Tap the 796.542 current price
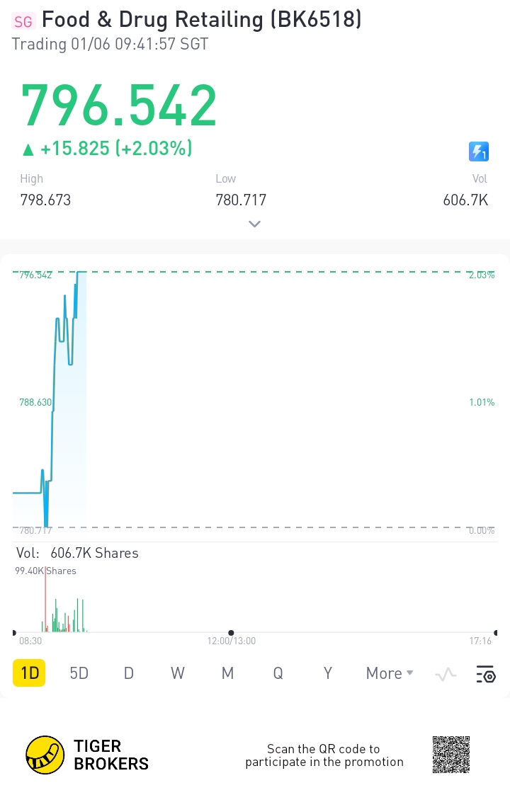The height and width of the screenshot is (812, 510). (118, 105)
